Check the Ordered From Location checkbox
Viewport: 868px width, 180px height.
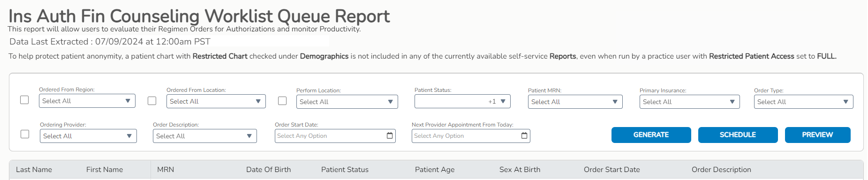click(152, 101)
